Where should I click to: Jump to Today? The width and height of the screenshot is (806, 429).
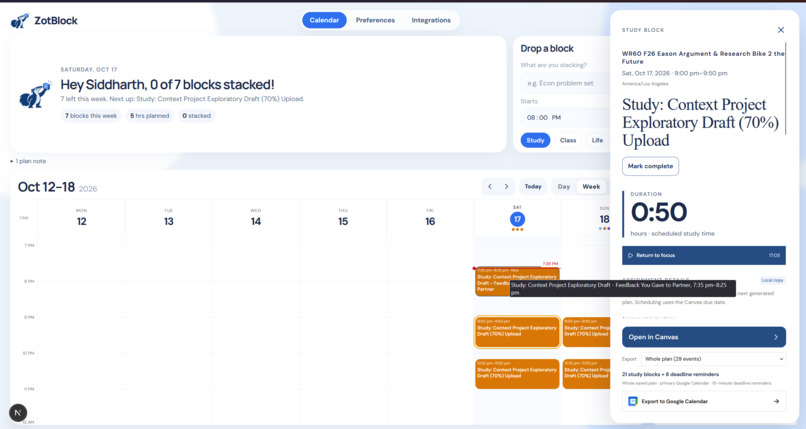(533, 186)
